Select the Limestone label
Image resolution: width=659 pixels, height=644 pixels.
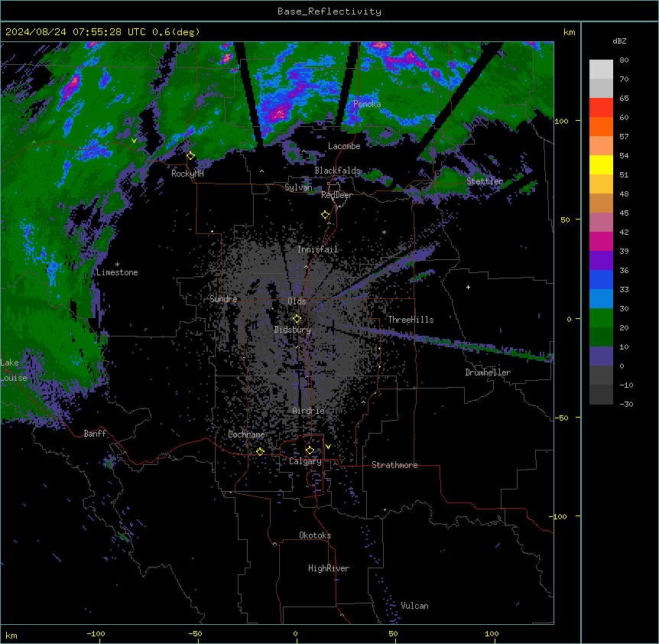pos(117,272)
